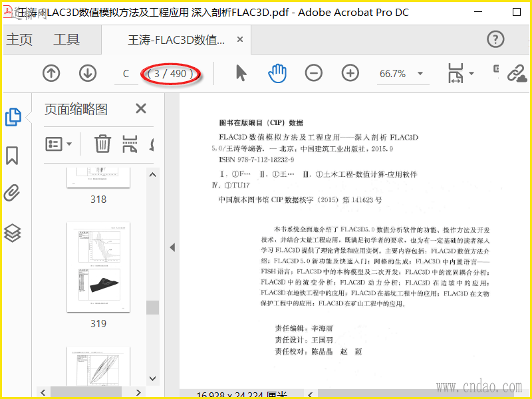
Task: Collapse the navigation pane with the triangle
Action: pos(172,247)
